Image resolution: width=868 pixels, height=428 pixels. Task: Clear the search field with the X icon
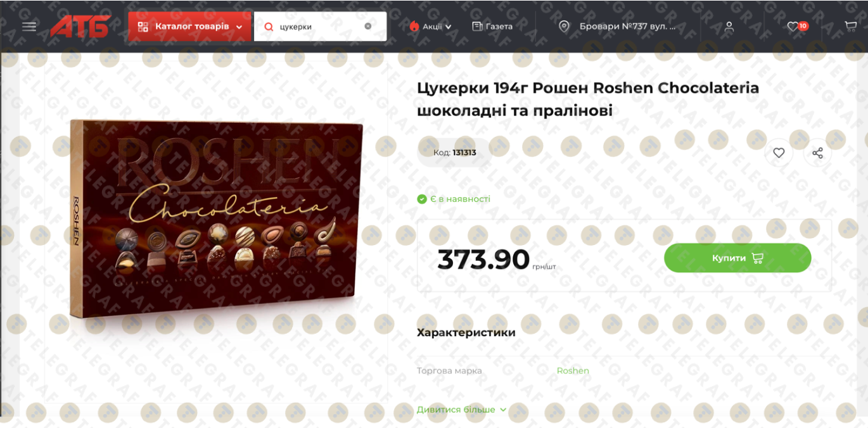point(367,27)
